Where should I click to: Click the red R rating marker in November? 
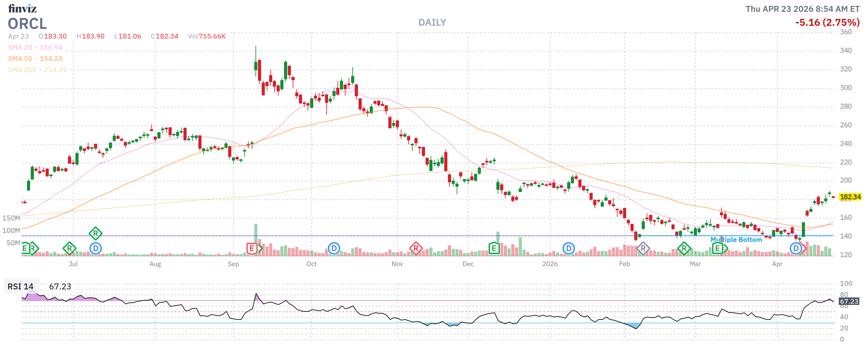click(x=415, y=249)
